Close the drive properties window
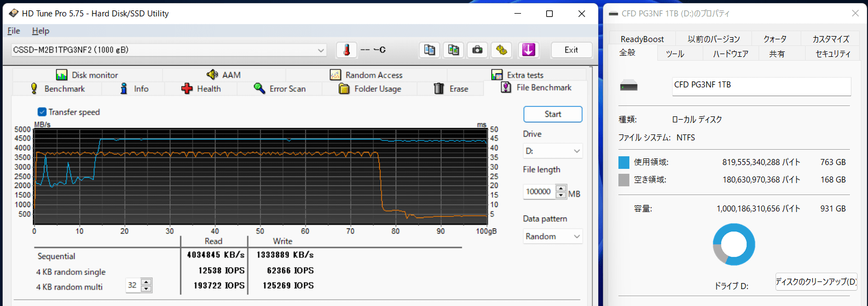 (855, 13)
